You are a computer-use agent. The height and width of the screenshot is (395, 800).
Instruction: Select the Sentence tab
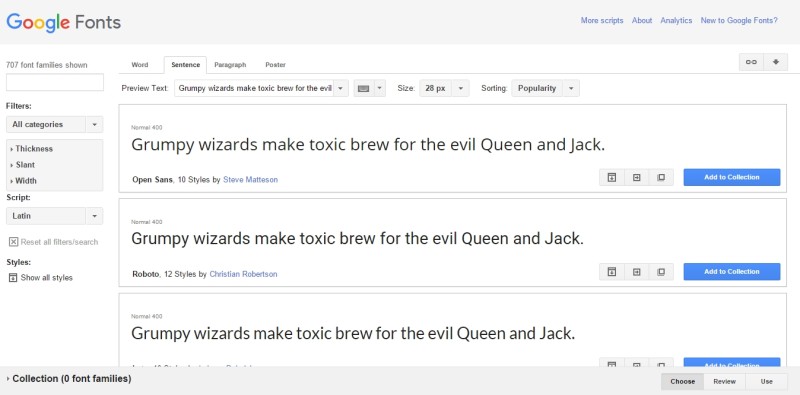(x=185, y=65)
